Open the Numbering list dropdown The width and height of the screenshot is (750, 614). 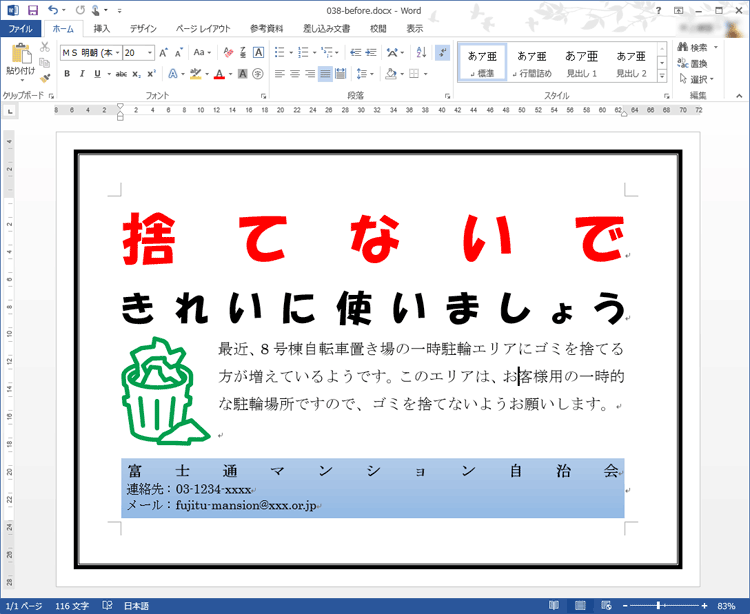314,53
